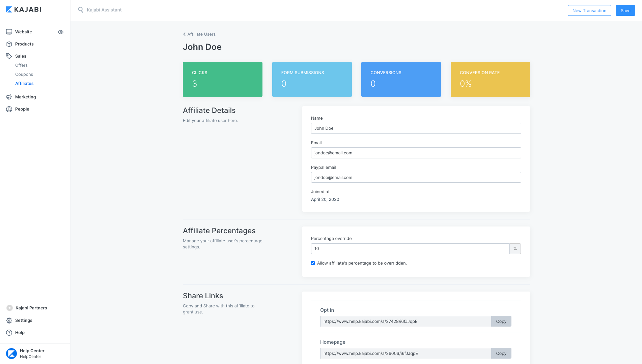Open Products in the sidebar

[x=24, y=44]
